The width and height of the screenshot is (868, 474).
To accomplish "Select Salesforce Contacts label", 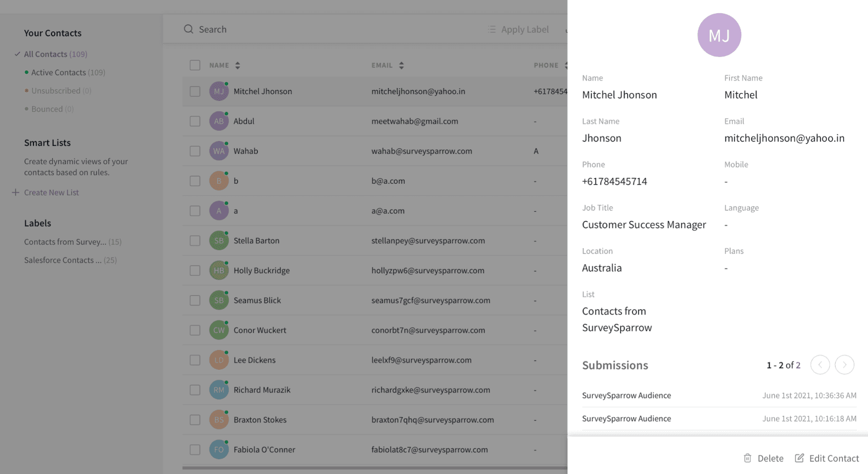I will tap(63, 260).
